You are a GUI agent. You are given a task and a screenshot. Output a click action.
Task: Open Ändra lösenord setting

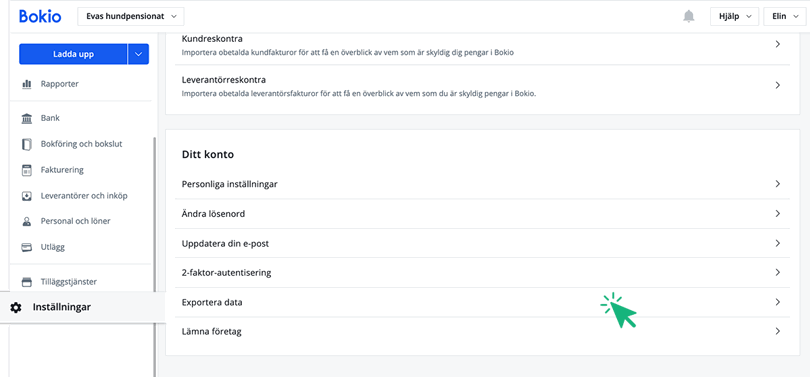click(482, 214)
